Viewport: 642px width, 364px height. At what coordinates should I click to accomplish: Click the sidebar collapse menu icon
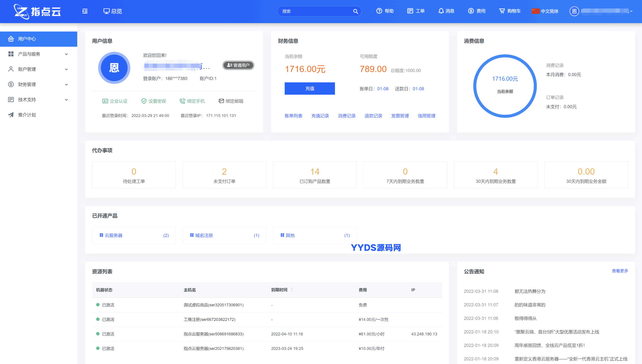tap(85, 11)
